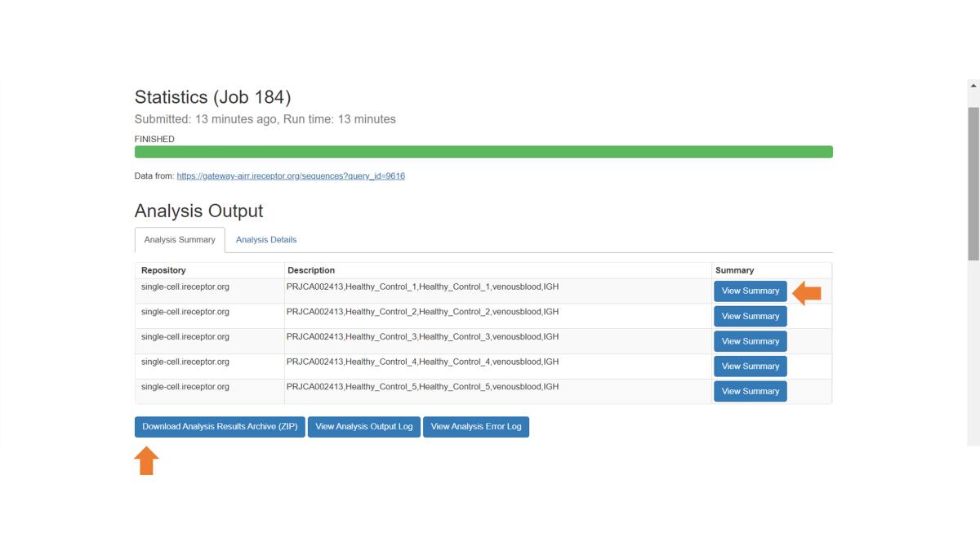The width and height of the screenshot is (980, 551).
Task: Select the Healthy_Control_3 description cell
Action: 497,341
